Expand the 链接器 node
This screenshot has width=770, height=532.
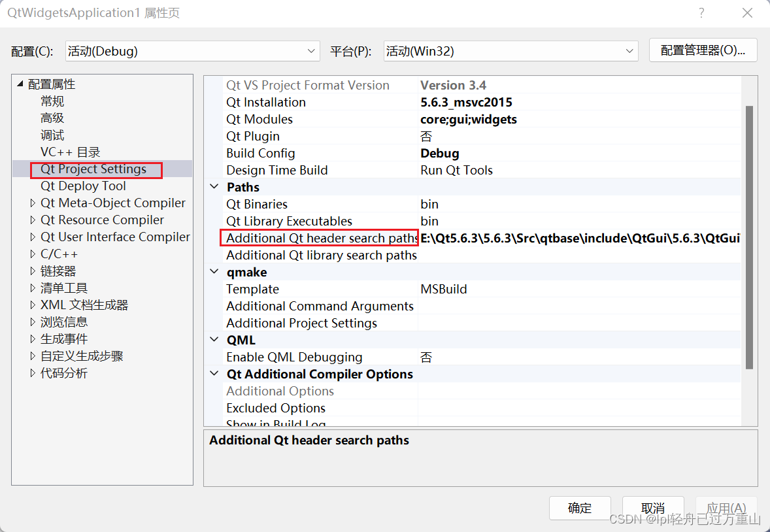pyautogui.click(x=33, y=271)
